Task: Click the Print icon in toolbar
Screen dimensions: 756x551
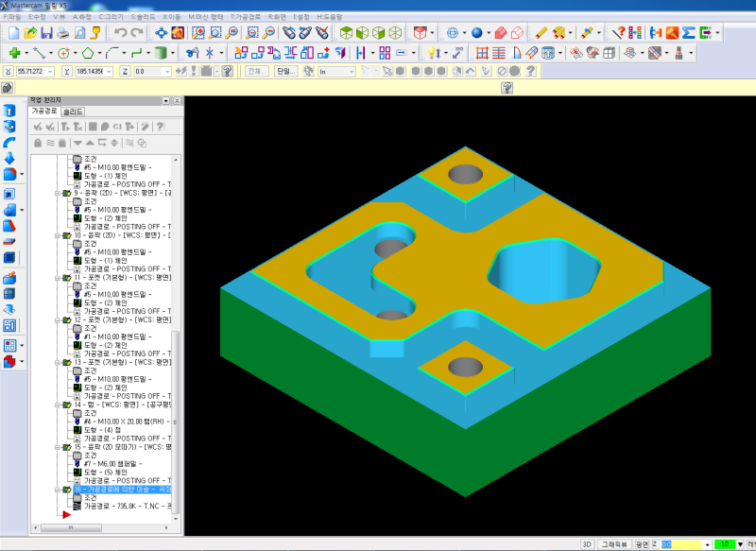Action: pos(62,32)
